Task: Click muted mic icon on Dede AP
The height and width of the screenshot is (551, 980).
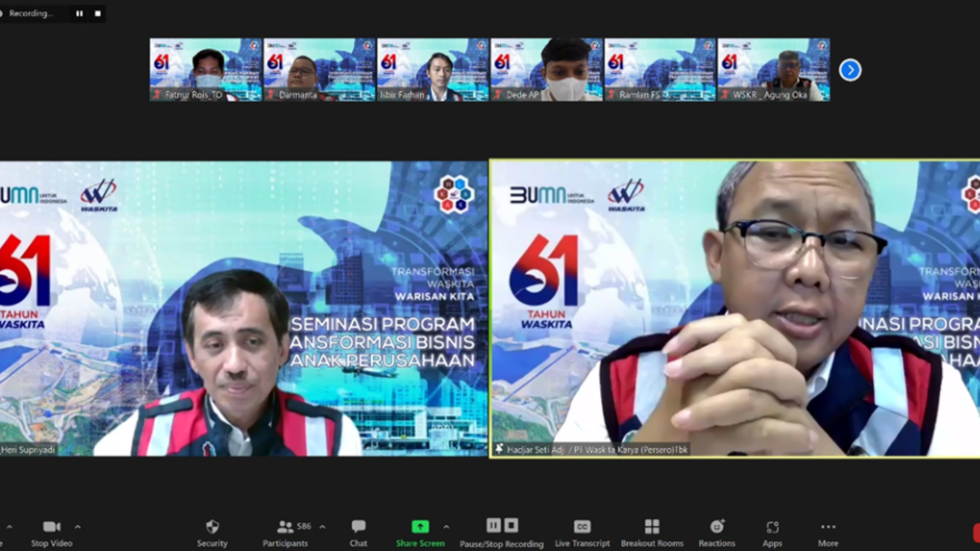Action: pyautogui.click(x=498, y=94)
